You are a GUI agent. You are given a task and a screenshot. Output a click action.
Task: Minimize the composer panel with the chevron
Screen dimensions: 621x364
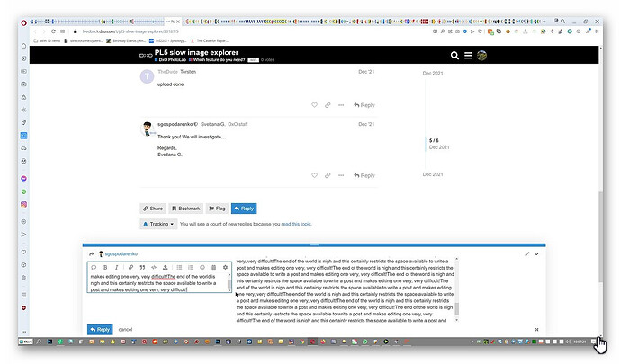pyautogui.click(x=536, y=254)
